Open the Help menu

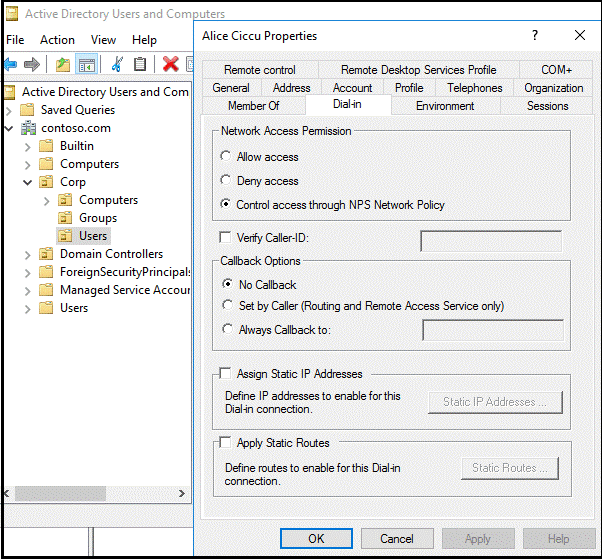(144, 40)
